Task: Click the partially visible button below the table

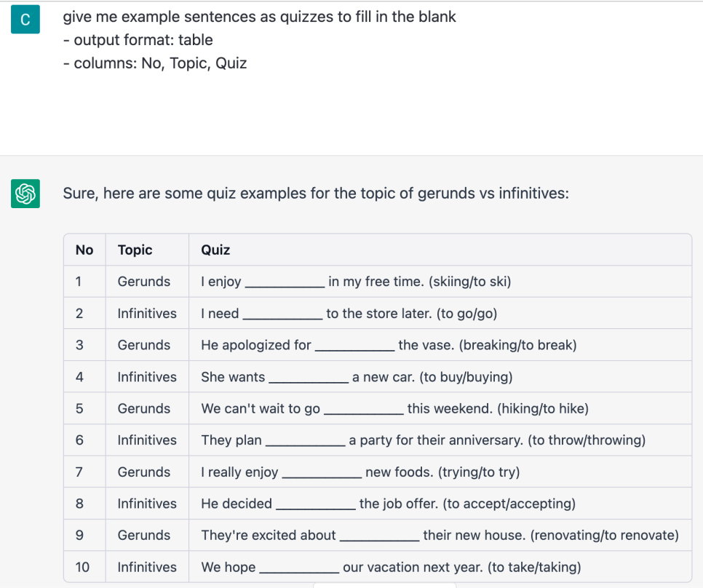Action: (x=384, y=584)
